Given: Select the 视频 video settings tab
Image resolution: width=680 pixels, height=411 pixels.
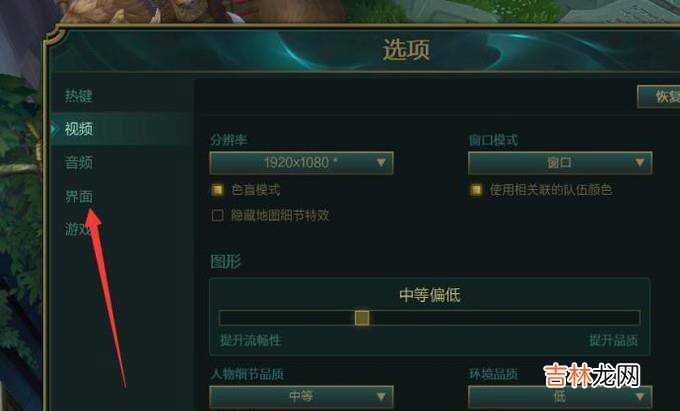Looking at the screenshot, I should (78, 129).
